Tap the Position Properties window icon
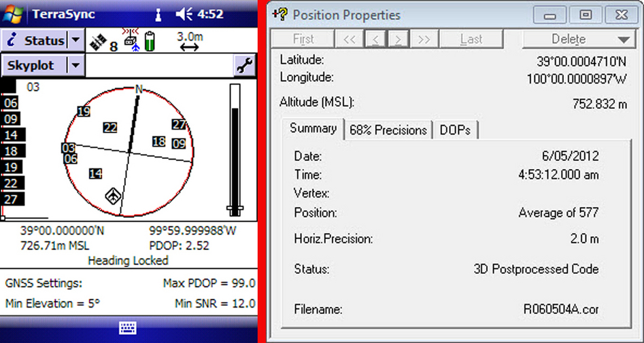 (279, 14)
